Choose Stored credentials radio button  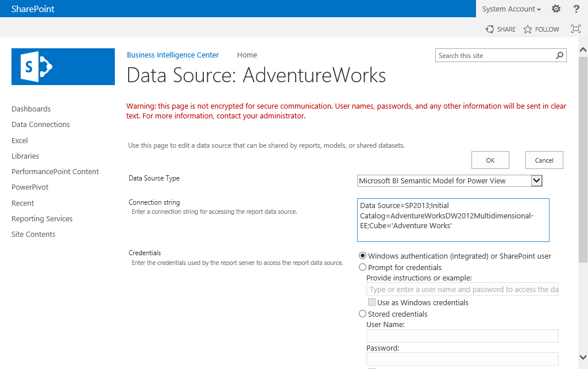point(362,314)
